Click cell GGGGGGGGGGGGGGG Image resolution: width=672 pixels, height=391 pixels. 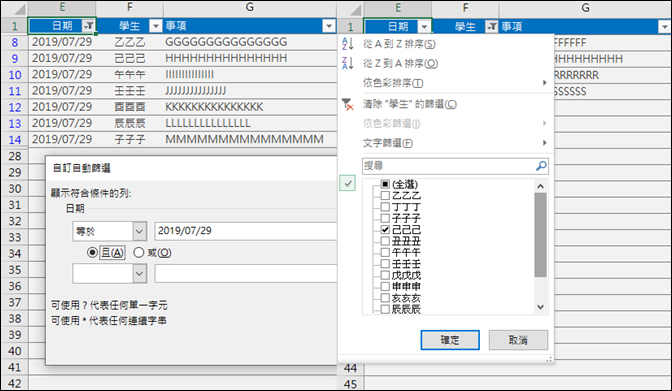coord(250,42)
